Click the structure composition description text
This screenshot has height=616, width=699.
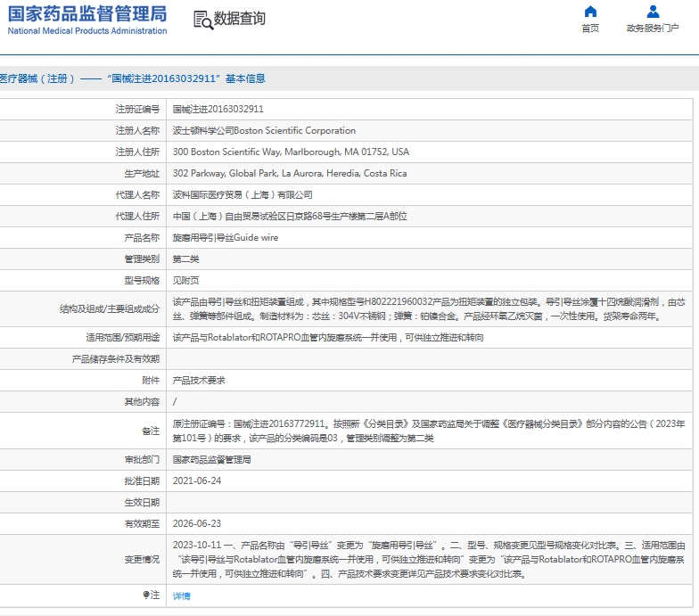tap(429, 308)
